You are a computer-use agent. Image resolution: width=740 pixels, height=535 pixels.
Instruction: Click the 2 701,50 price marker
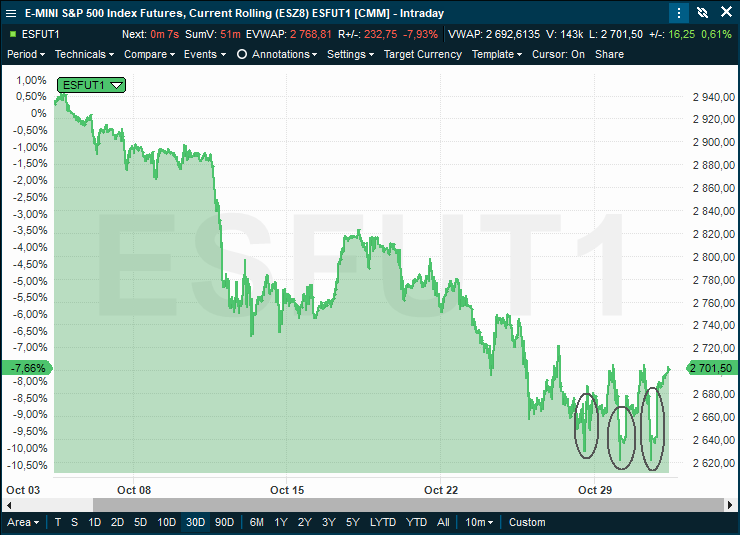711,368
